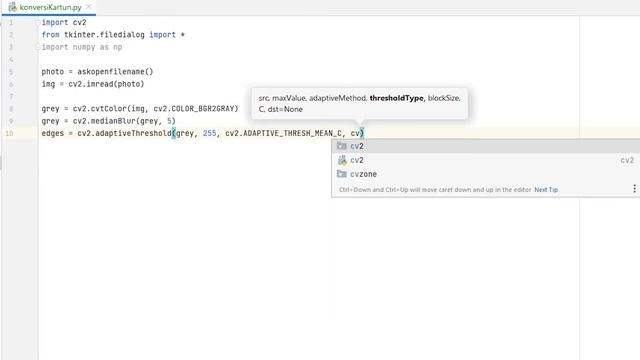Click 'dst=None' in the parameter hint
640x360 pixels.
point(285,109)
